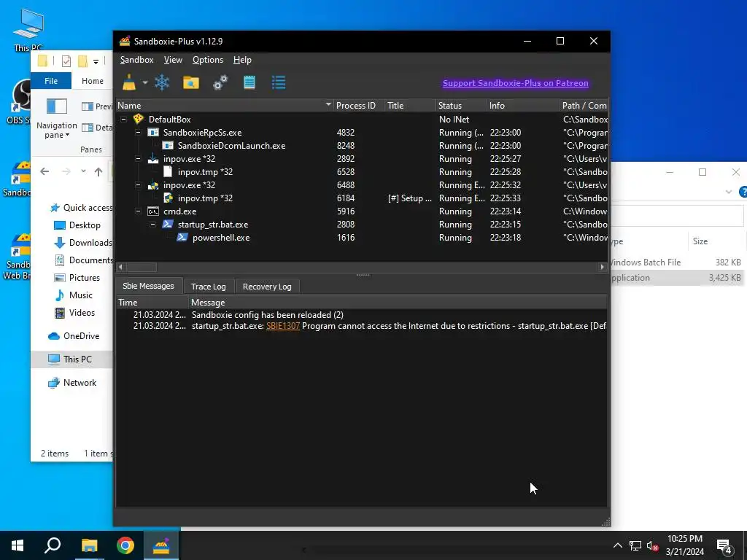This screenshot has width=747, height=560.
Task: Open the gears settings toolbar icon
Action: click(x=220, y=82)
